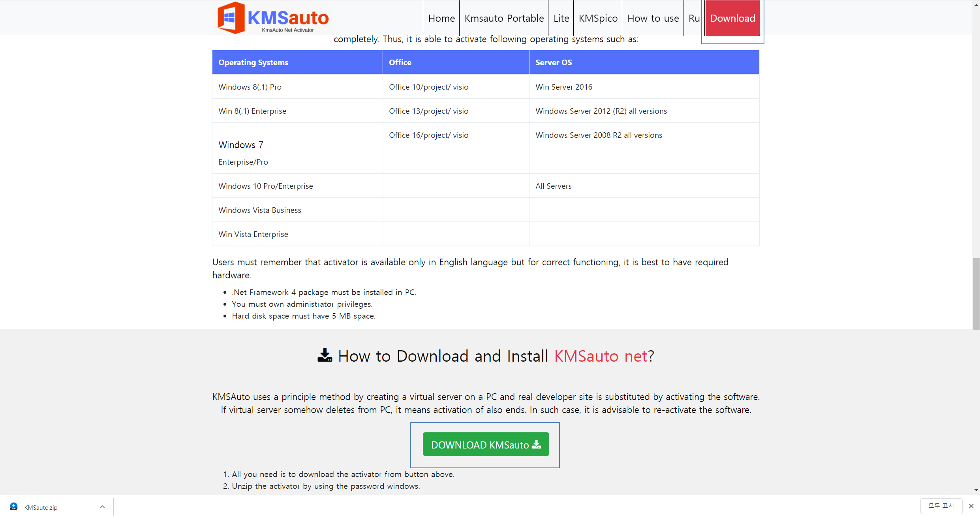This screenshot has width=980, height=518.
Task: Click scrollbar down arrow
Action: pos(976,490)
